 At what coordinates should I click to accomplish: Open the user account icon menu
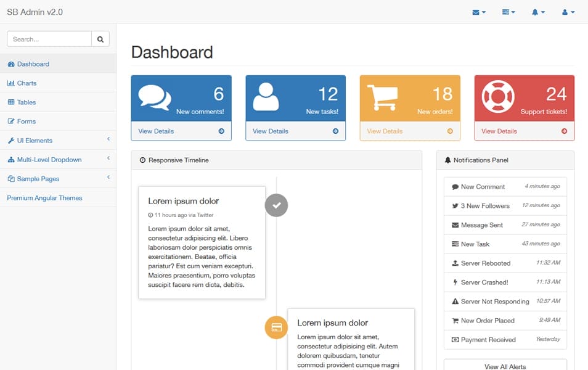565,12
